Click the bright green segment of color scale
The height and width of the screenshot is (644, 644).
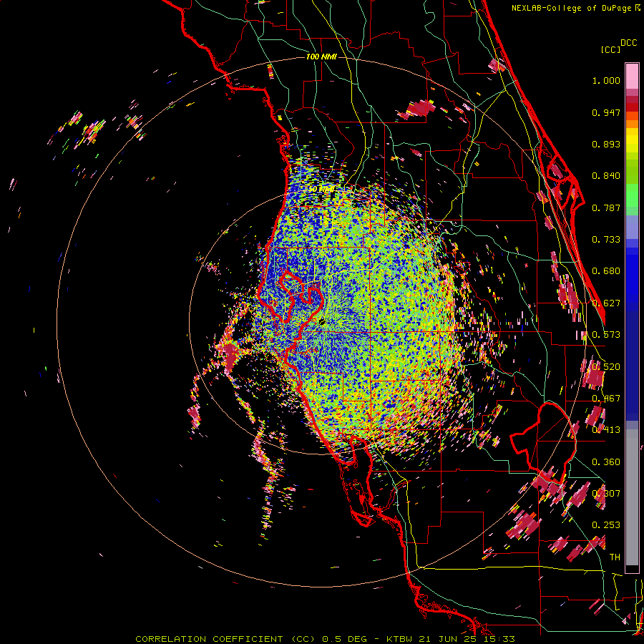pyautogui.click(x=632, y=195)
